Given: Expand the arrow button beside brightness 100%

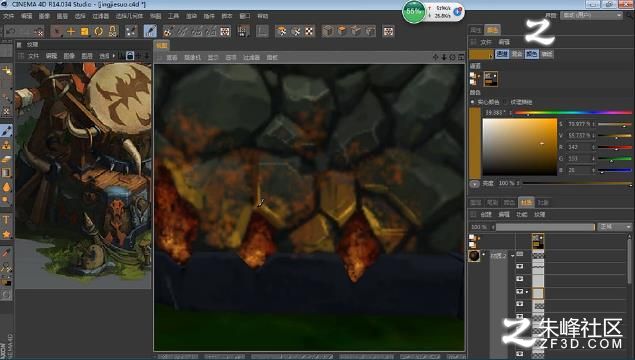Looking at the screenshot, I should click(x=474, y=183).
